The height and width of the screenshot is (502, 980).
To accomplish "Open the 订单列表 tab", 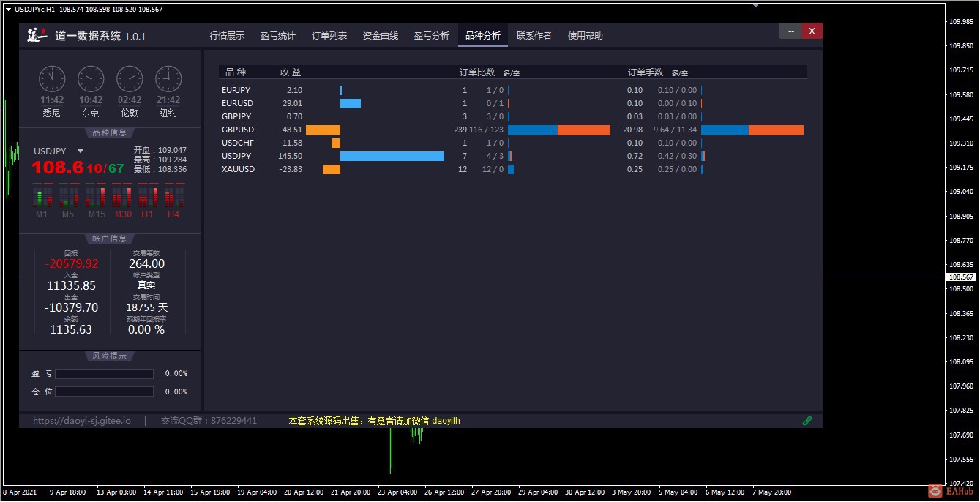I will click(x=329, y=35).
